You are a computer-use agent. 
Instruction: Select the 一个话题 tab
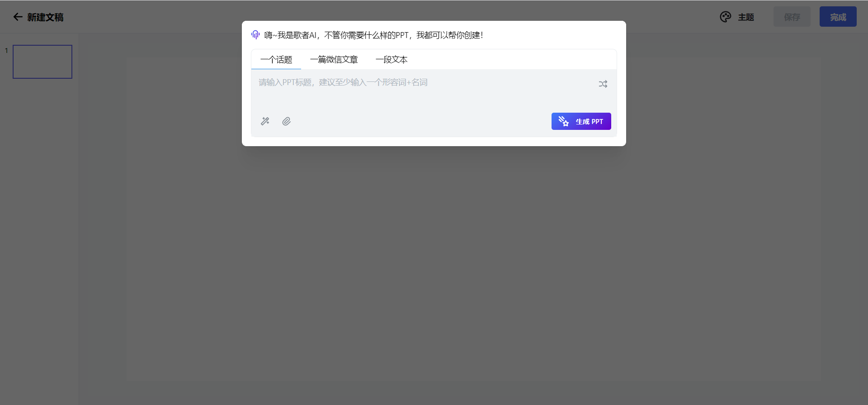click(276, 60)
